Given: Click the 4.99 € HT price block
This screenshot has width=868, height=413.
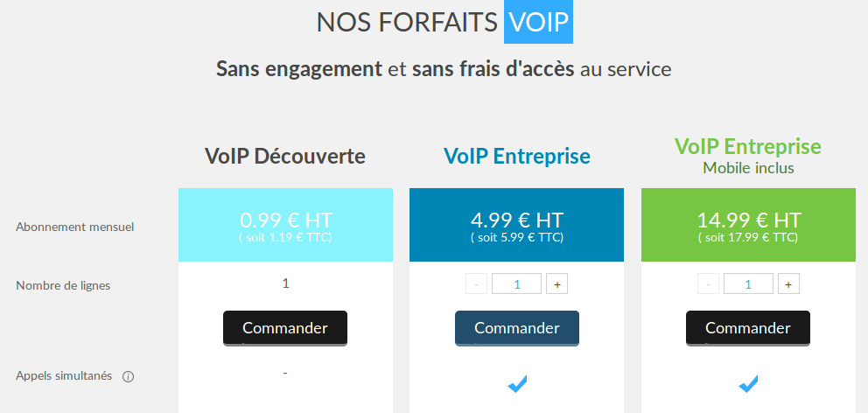Looking at the screenshot, I should (x=516, y=225).
